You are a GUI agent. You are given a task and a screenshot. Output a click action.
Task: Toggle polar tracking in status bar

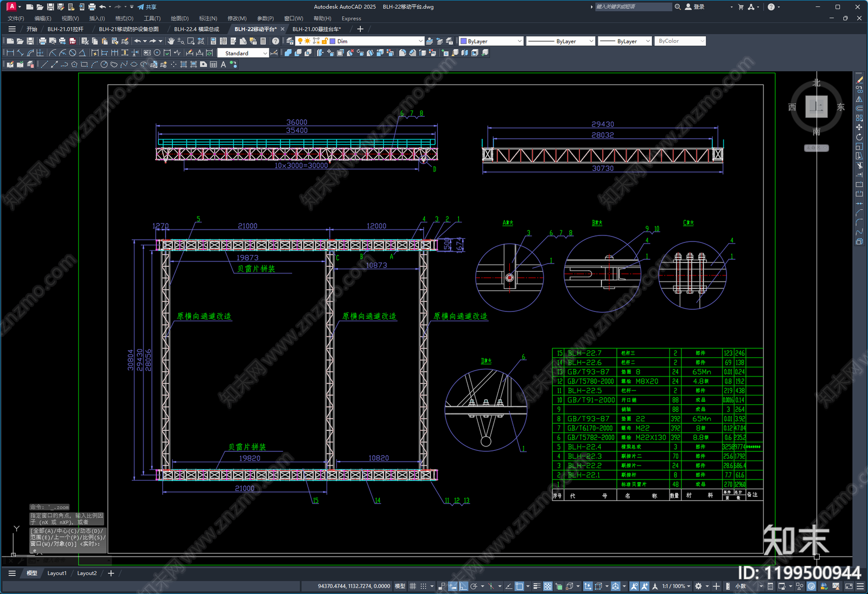(x=474, y=586)
